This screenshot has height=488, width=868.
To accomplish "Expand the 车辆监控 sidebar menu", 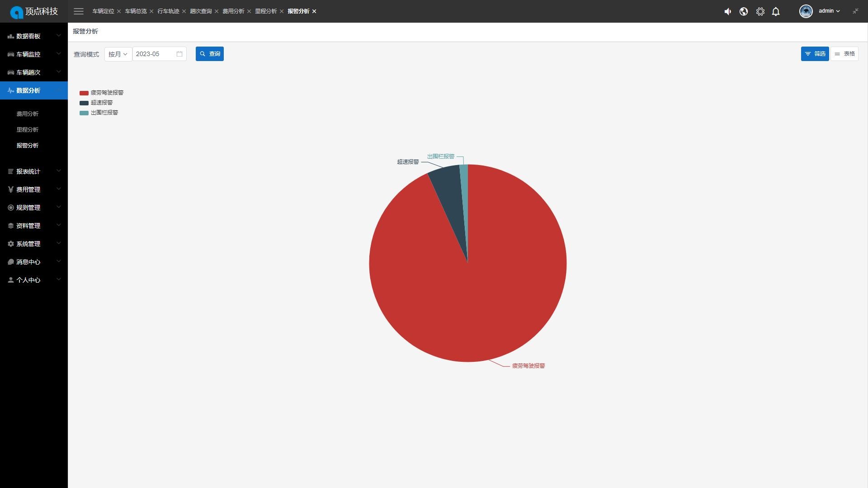I will tap(34, 54).
